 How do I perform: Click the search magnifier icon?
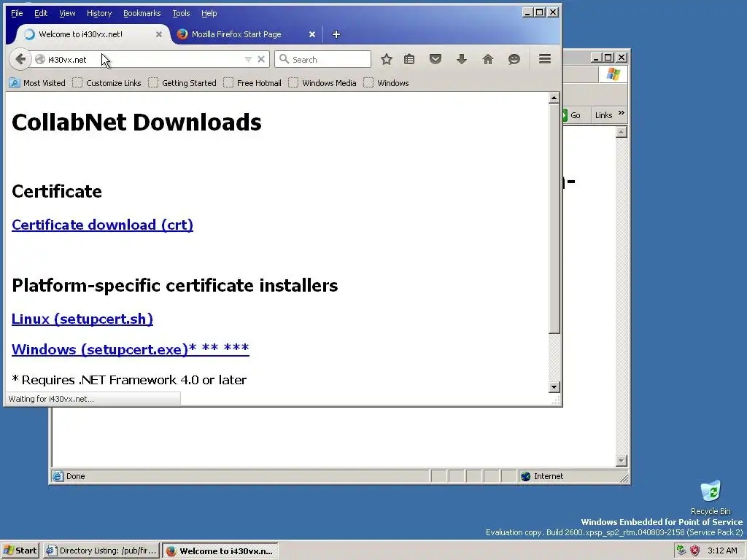(x=284, y=59)
